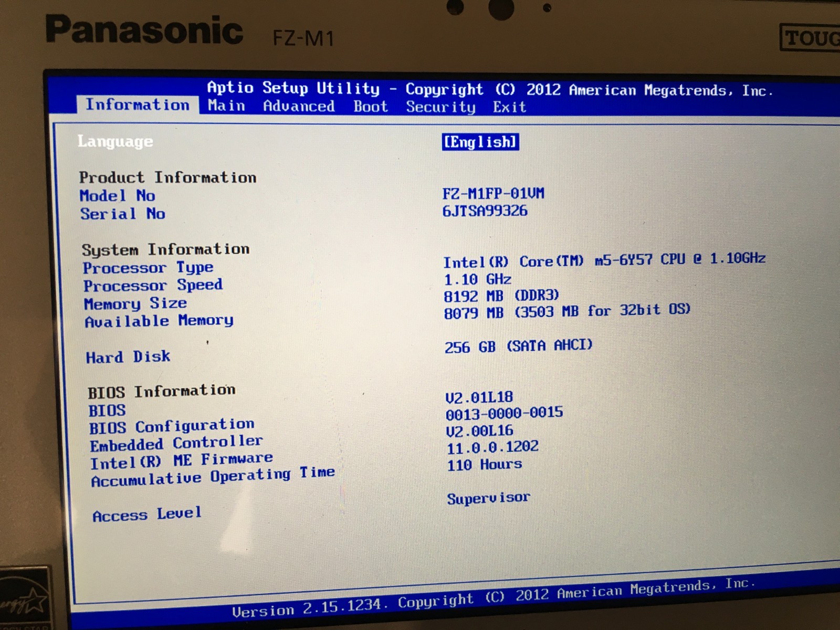Select BIOS version V2.01L18

pyautogui.click(x=479, y=397)
